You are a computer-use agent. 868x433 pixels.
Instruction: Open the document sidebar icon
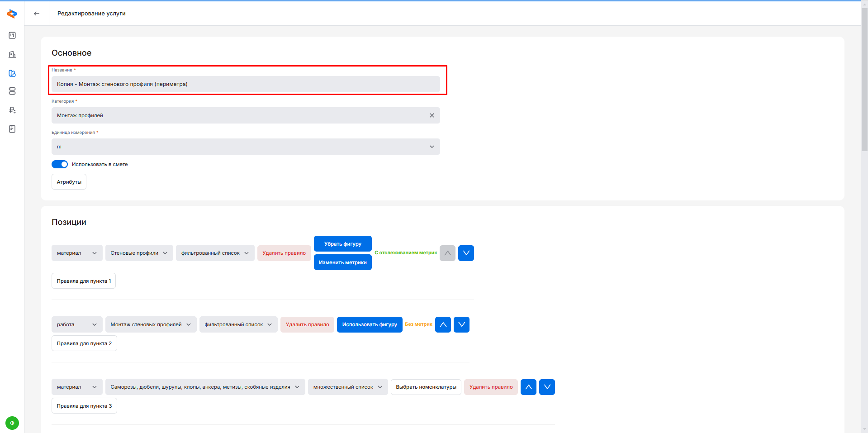(12, 129)
